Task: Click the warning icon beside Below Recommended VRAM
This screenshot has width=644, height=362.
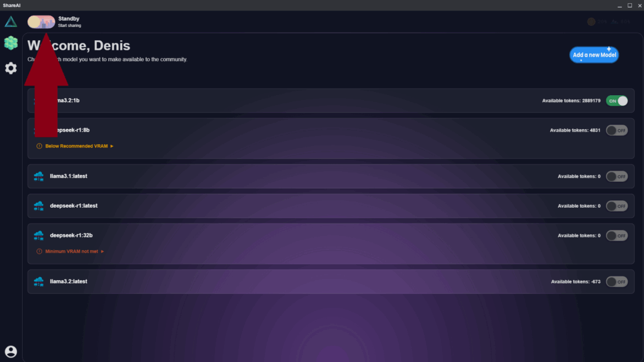Action: [x=39, y=146]
